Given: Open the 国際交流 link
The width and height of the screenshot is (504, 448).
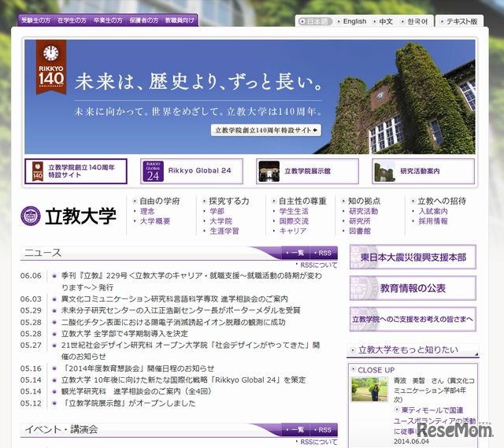Looking at the screenshot, I should point(294,221).
